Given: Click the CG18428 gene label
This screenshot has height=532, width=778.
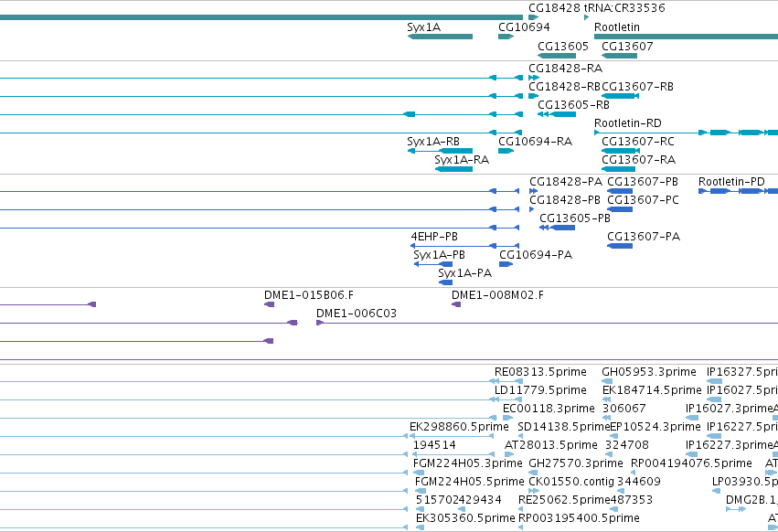Looking at the screenshot, I should click(x=554, y=8).
